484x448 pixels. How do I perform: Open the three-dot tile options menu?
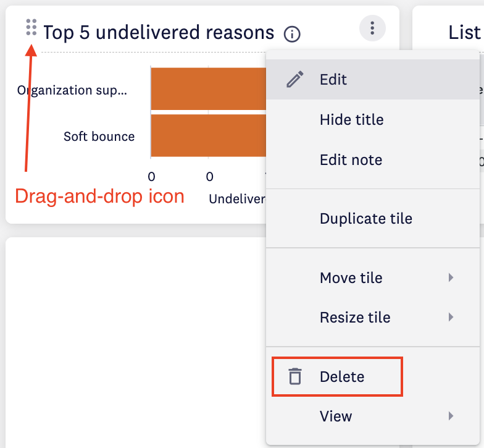(x=372, y=28)
